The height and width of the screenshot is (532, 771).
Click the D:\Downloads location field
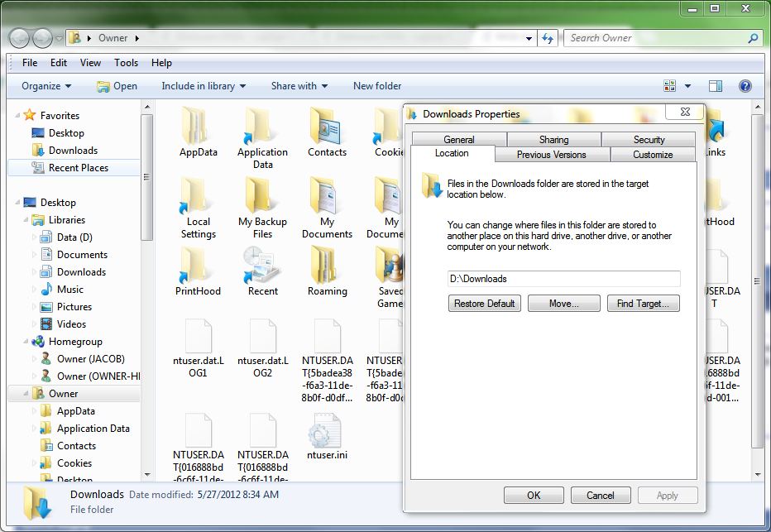563,279
